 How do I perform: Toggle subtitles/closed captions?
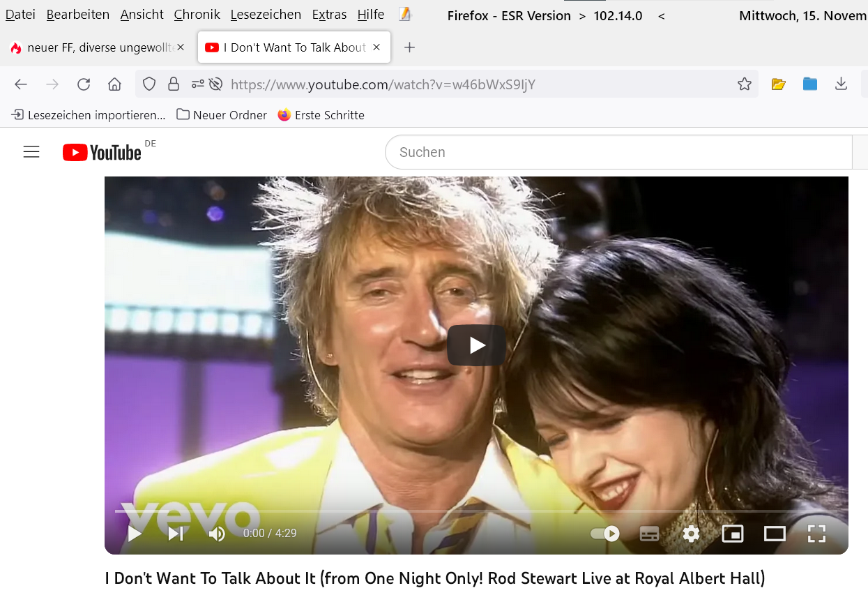click(x=649, y=534)
